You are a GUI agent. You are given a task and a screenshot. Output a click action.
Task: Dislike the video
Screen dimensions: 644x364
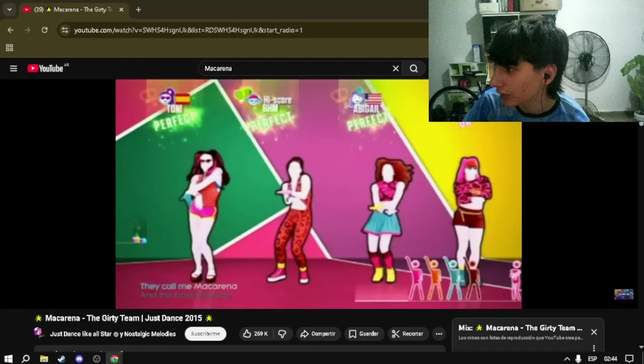click(x=282, y=334)
